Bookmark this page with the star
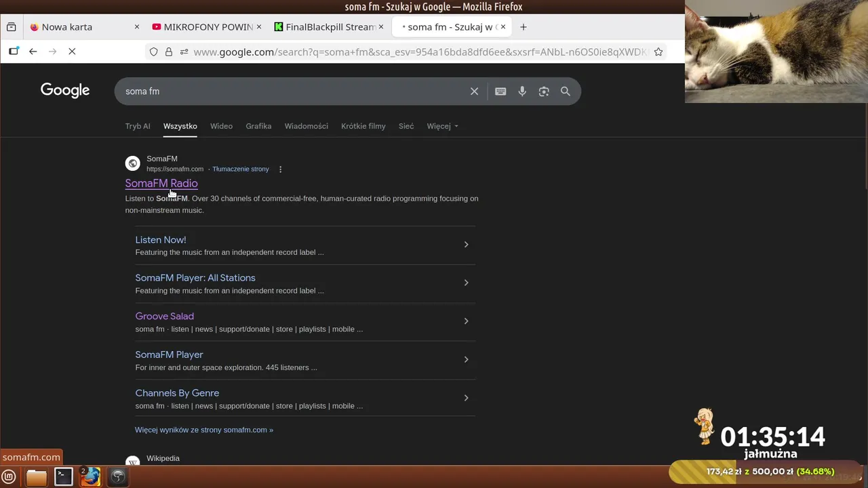Viewport: 868px width, 488px height. tap(658, 52)
